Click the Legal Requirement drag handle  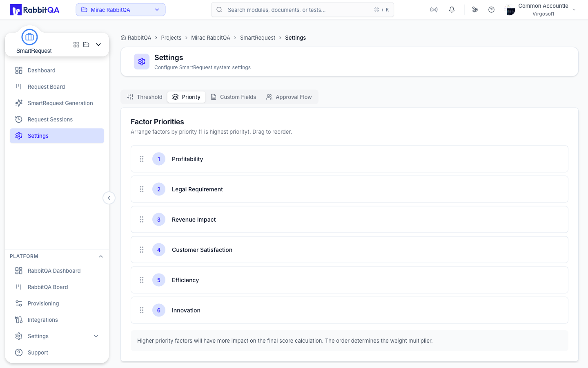click(142, 189)
